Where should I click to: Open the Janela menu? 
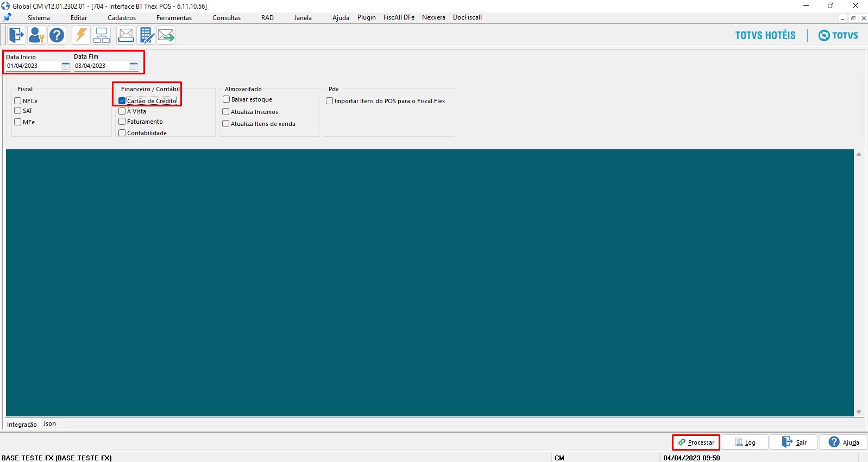point(303,18)
